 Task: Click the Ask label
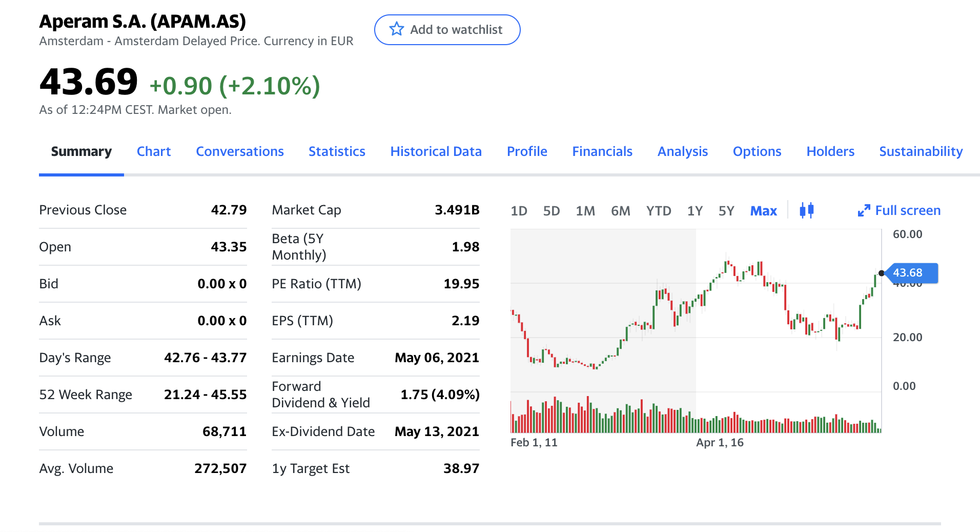(x=50, y=321)
